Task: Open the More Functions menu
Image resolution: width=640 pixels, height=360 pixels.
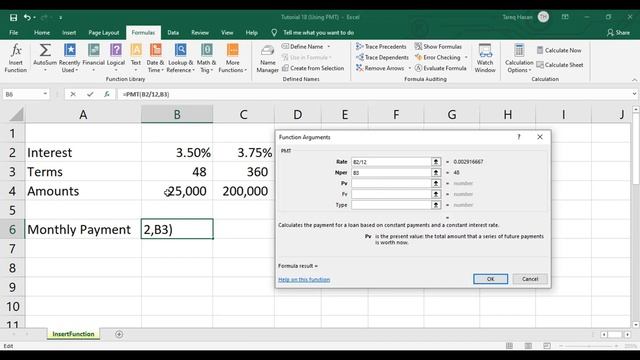Action: point(232,58)
